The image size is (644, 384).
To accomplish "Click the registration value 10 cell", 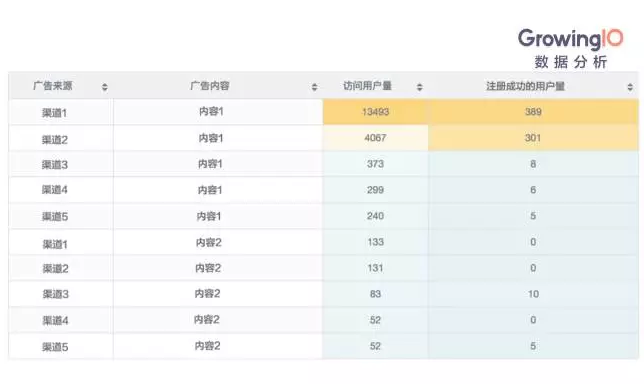I will coord(533,294).
